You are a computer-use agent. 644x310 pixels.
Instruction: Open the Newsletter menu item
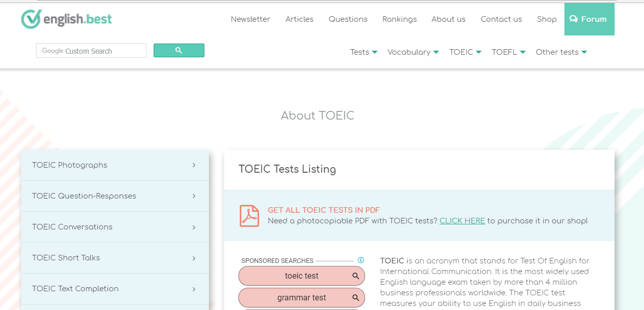point(251,19)
